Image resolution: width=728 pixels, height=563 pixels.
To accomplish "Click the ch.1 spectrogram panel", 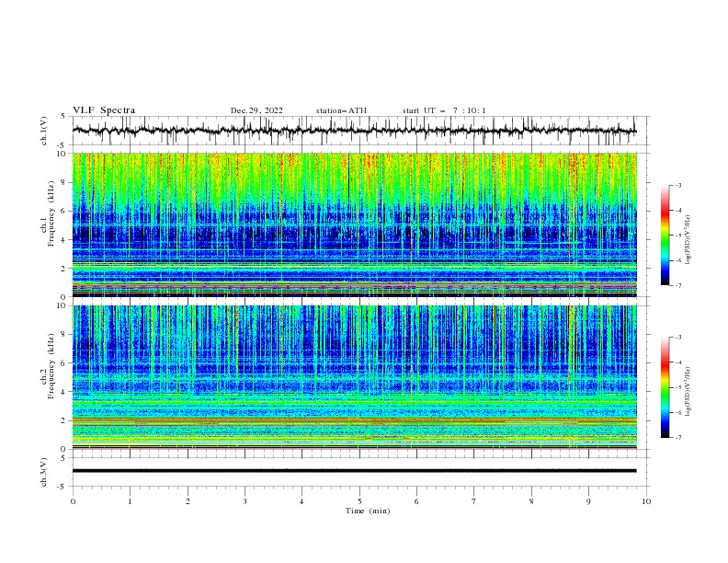I will pos(354,224).
